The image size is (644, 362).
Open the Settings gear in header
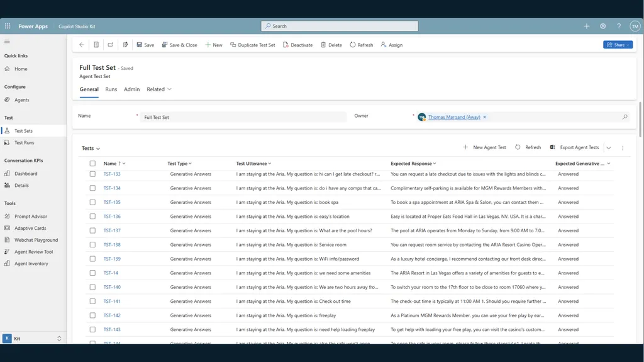click(x=602, y=26)
